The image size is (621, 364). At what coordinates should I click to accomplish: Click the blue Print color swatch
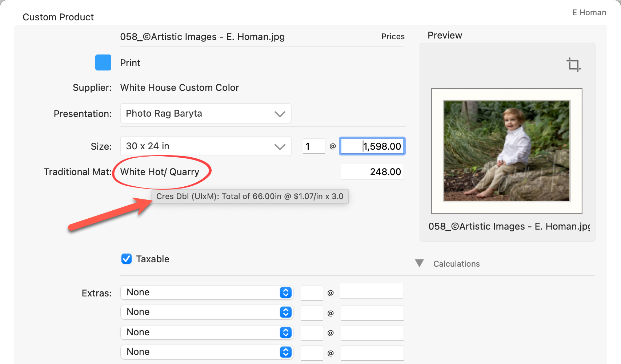tap(103, 62)
